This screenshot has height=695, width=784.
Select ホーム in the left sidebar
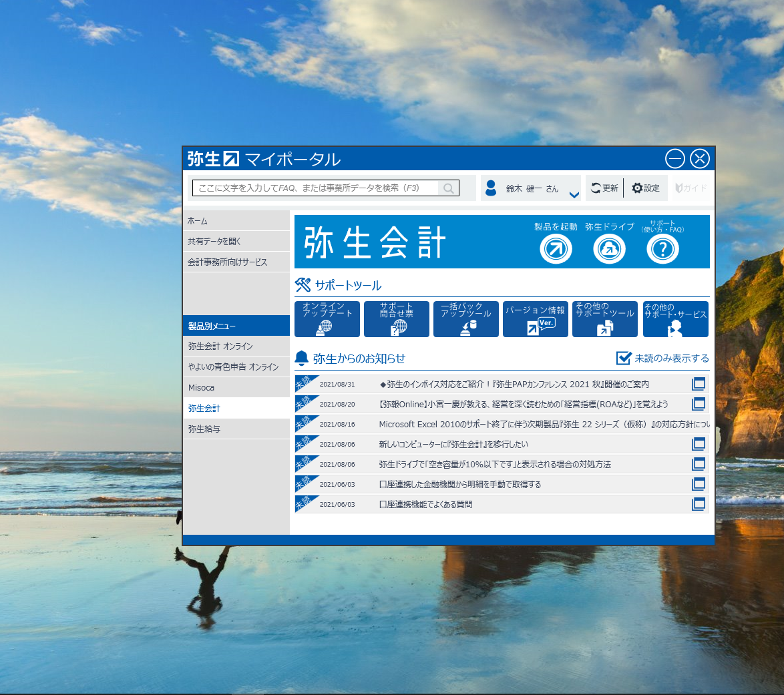[236, 221]
